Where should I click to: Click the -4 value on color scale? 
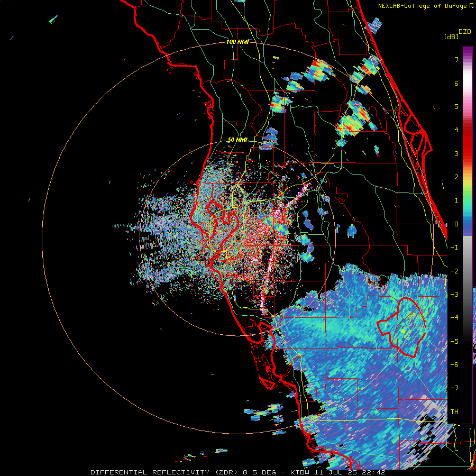(454, 318)
